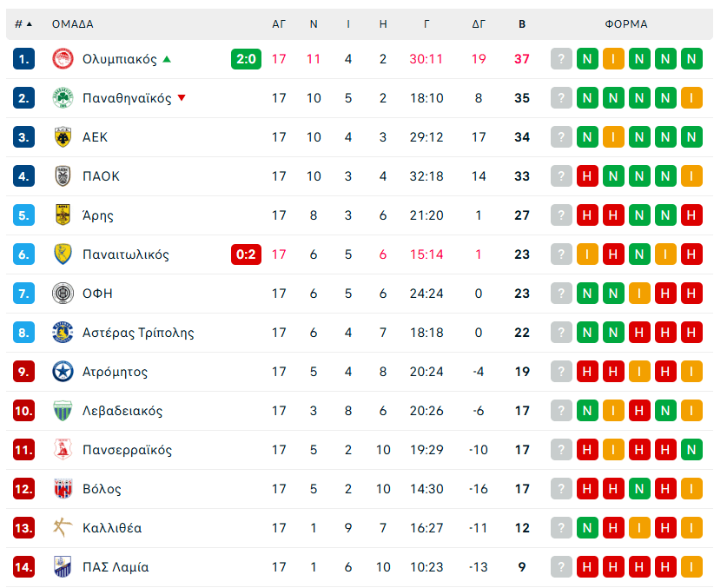Open the Παναιτωλικός team link
This screenshot has height=588, width=714.
click(x=126, y=254)
